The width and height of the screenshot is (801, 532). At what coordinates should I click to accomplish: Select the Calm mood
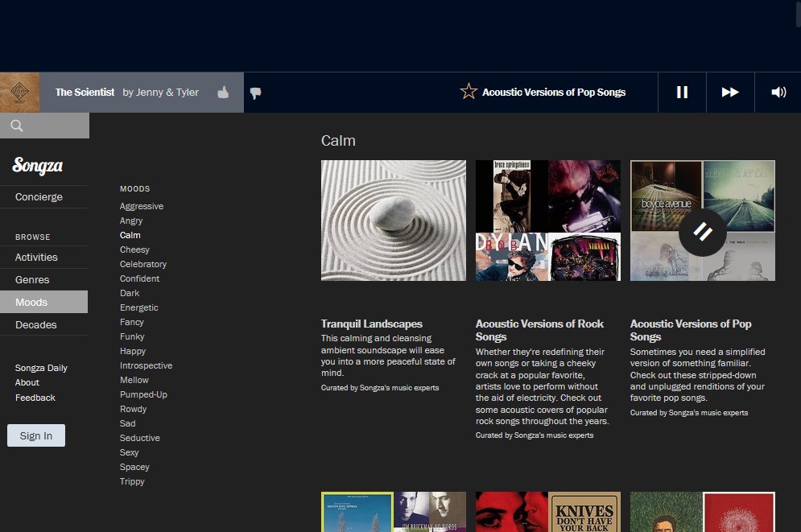pyautogui.click(x=130, y=235)
